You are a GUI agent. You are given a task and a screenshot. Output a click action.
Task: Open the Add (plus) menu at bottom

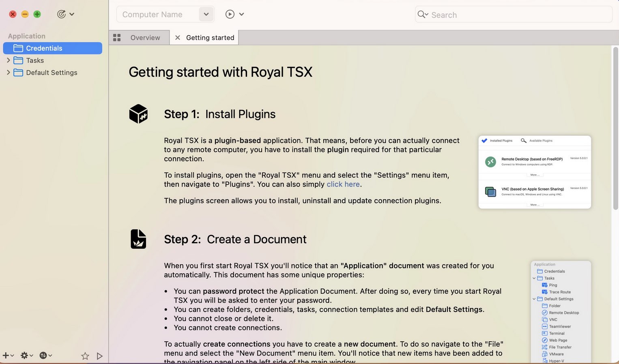point(8,355)
